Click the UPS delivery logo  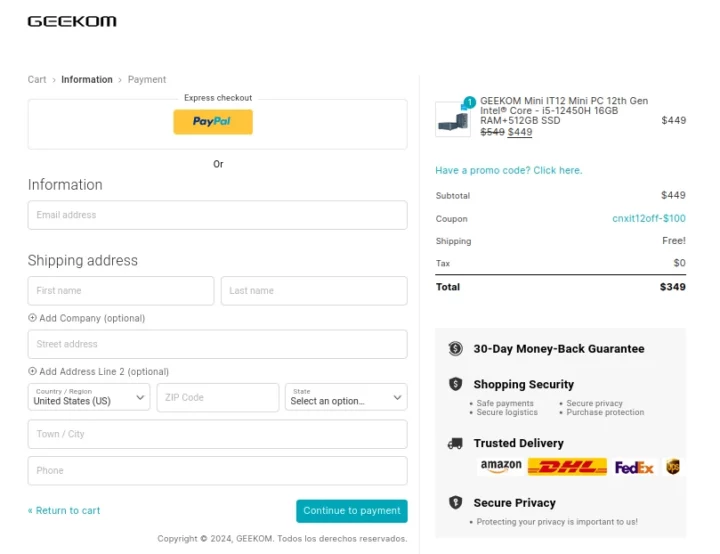coord(673,467)
